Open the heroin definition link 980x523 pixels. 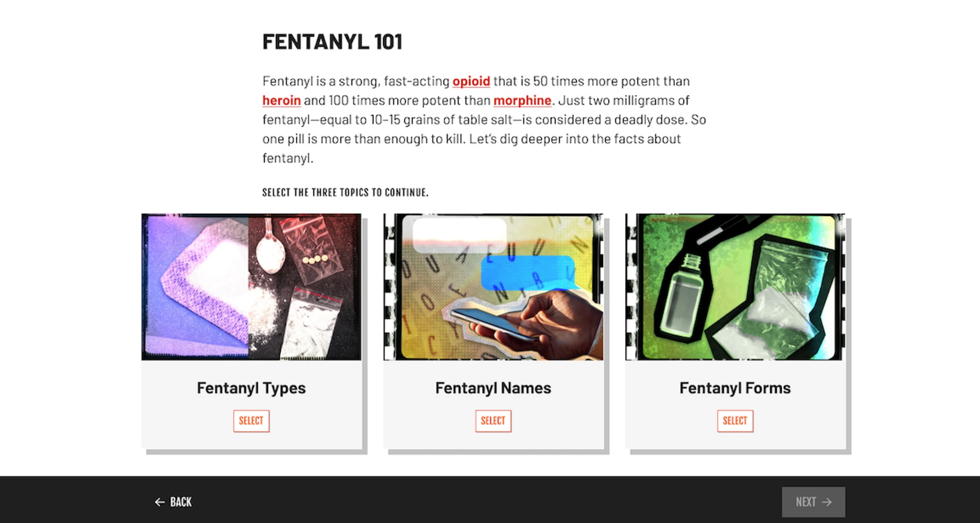tap(281, 100)
